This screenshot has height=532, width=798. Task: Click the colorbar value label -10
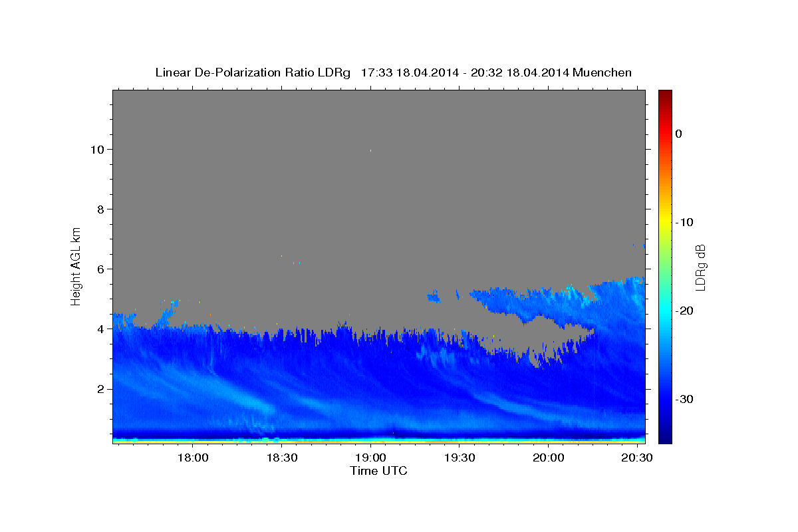684,222
